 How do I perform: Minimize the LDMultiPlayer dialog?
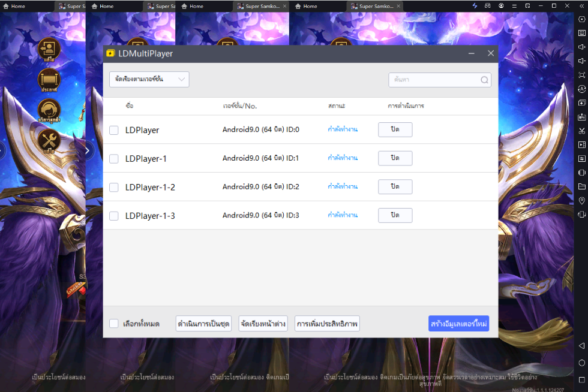[472, 53]
